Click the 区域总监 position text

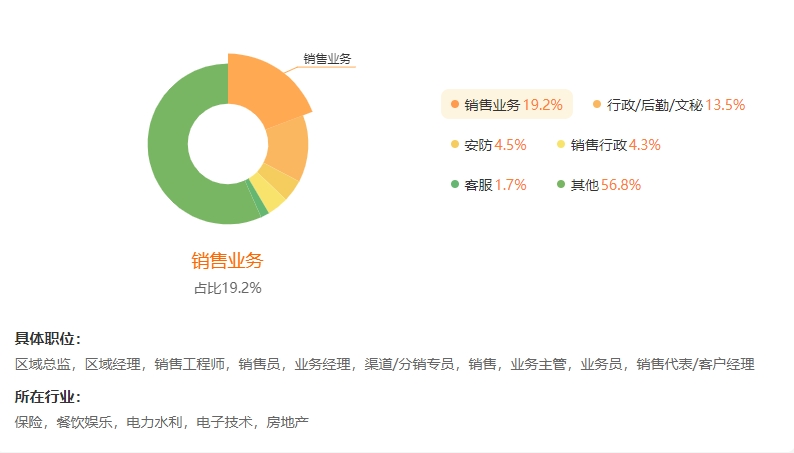point(43,364)
